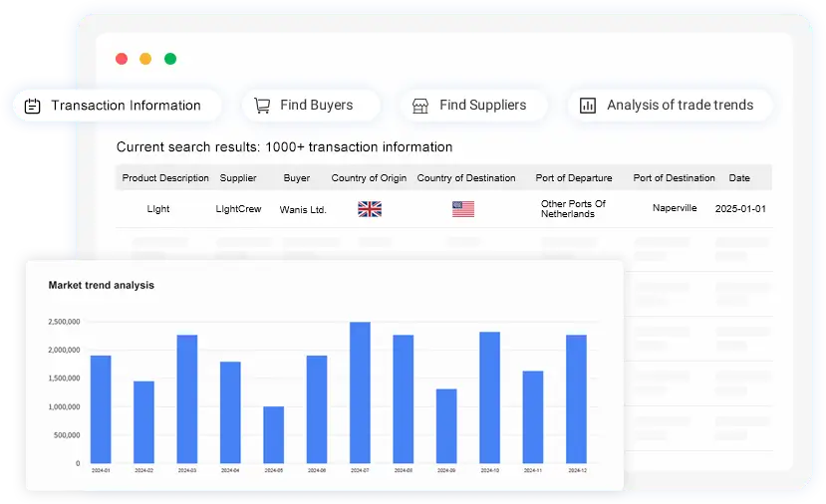826x504 pixels.
Task: Click the trade trends bar chart icon
Action: [588, 106]
